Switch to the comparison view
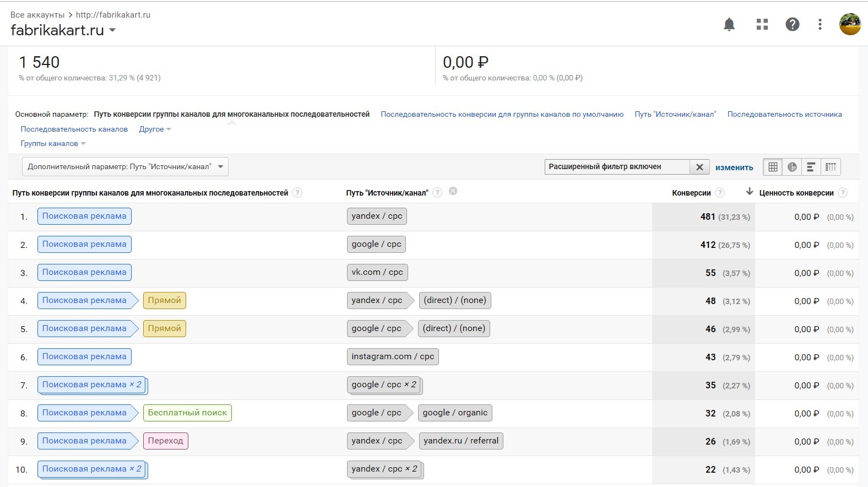 click(x=831, y=167)
